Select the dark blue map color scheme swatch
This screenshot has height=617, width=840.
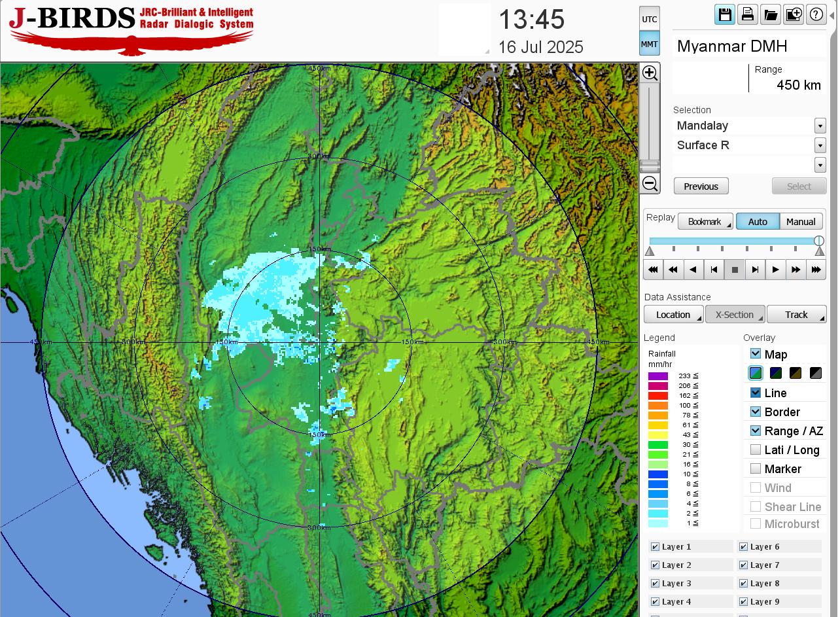[776, 373]
